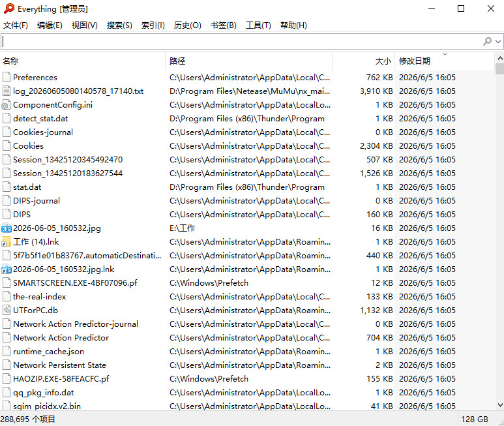Click the file icon of runtime_cache.json

(7, 352)
